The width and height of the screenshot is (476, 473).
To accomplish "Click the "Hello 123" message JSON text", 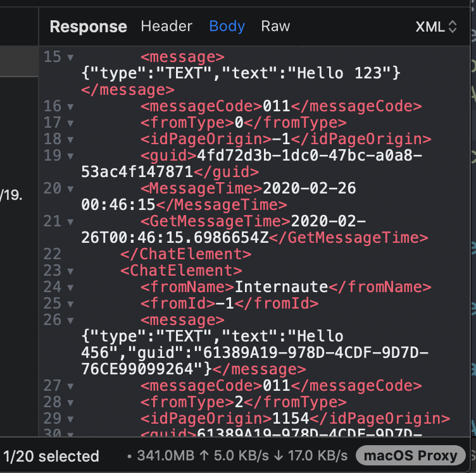I will coord(241,73).
